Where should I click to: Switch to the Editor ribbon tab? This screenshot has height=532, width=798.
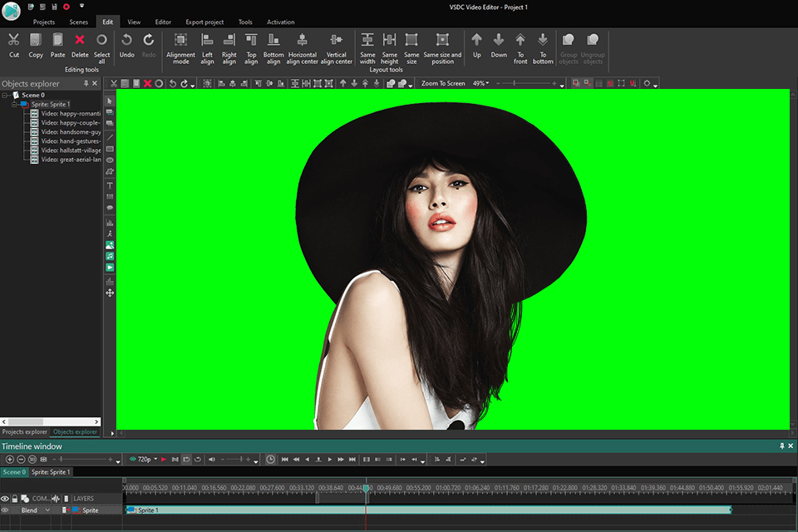pos(163,22)
